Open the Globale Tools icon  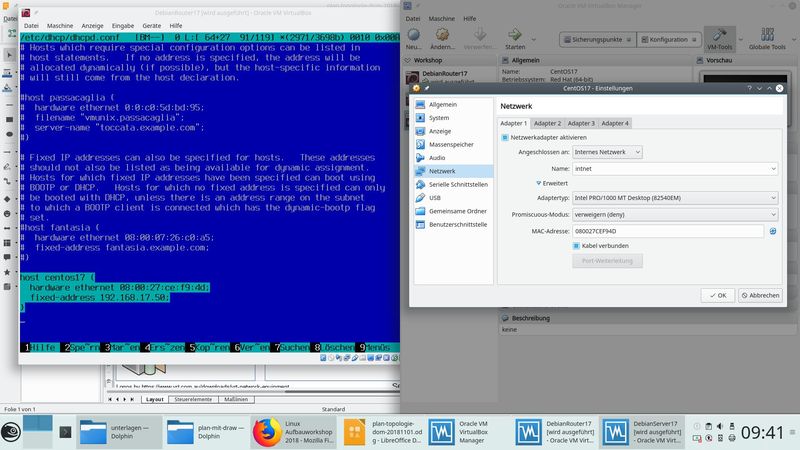coord(767,35)
